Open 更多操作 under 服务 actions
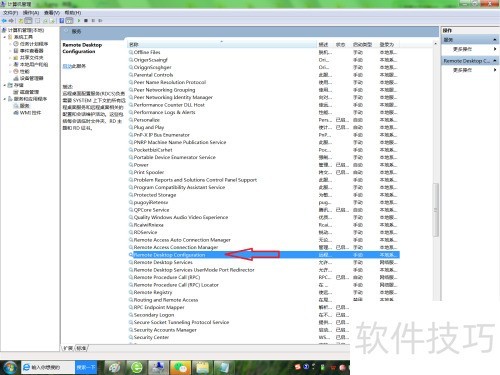 coord(462,49)
